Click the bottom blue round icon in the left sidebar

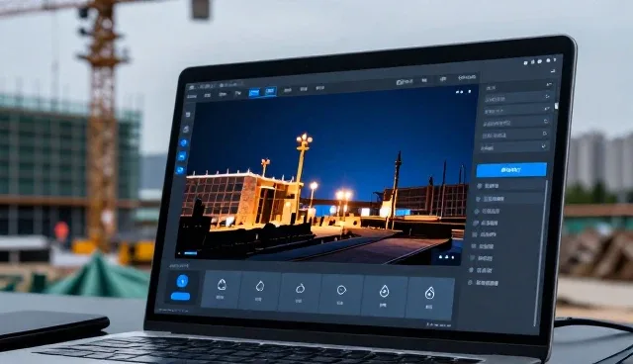pyautogui.click(x=180, y=170)
